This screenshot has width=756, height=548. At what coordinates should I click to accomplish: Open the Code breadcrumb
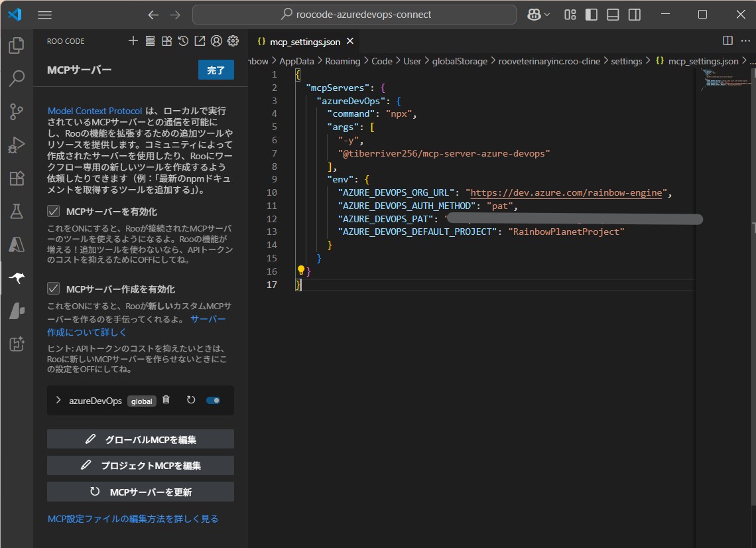pyautogui.click(x=382, y=61)
